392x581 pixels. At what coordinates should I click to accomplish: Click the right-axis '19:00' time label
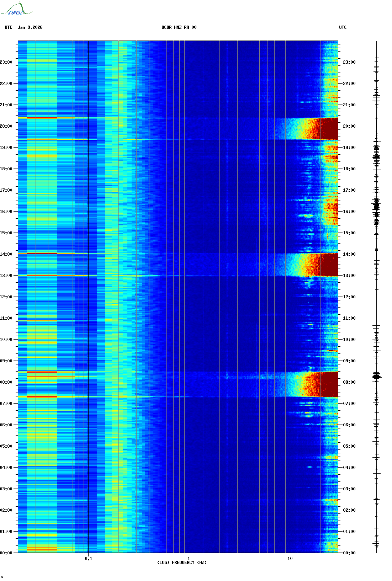tap(349, 148)
